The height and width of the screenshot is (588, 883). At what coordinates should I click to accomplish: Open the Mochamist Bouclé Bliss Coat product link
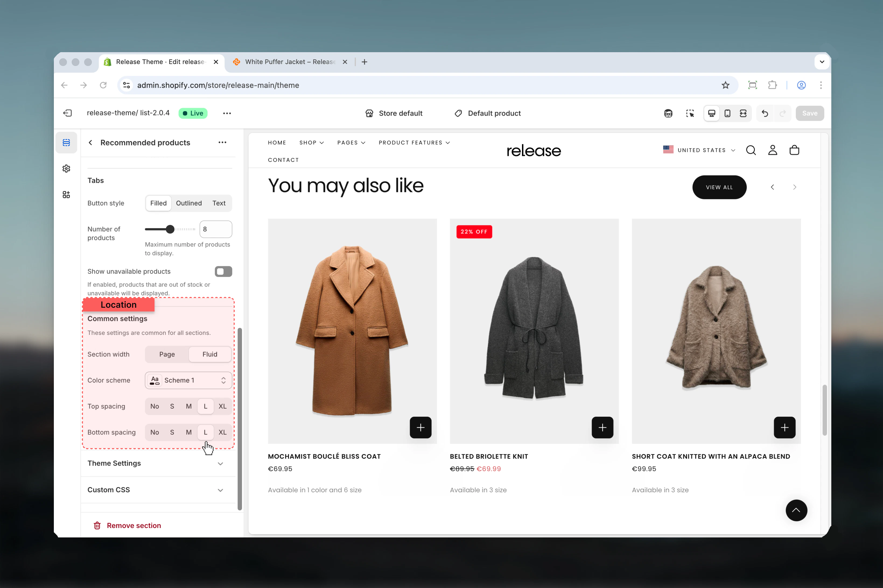click(x=324, y=457)
